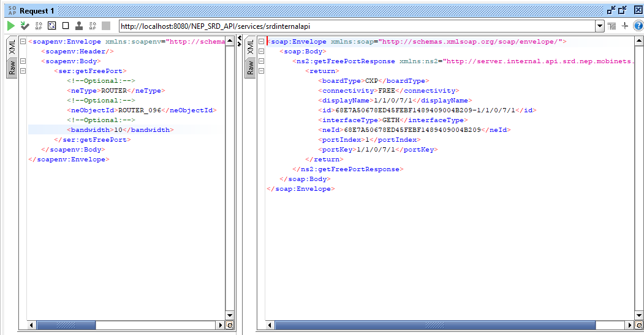Viewport: 644px width, 335px height.
Task: Collapse ns2:getFreePortResponse node
Action: [x=261, y=61]
